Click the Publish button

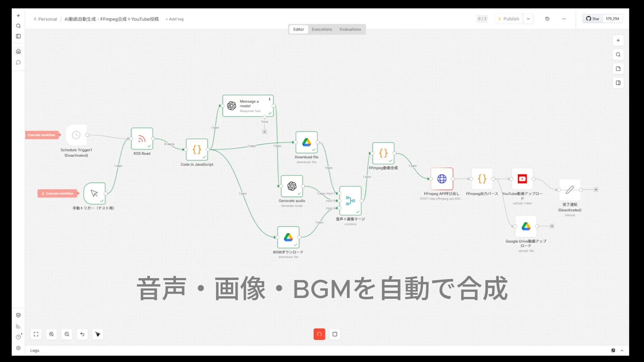pyautogui.click(x=509, y=19)
